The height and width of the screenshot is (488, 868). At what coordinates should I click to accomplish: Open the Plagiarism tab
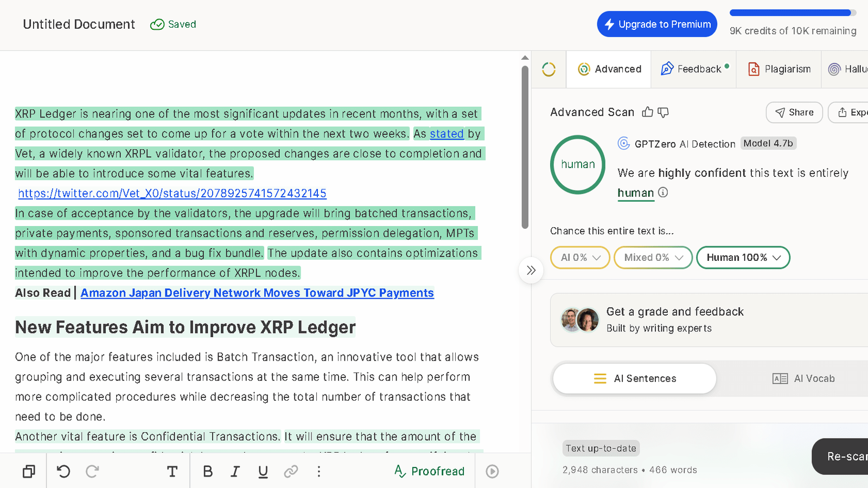pyautogui.click(x=779, y=69)
